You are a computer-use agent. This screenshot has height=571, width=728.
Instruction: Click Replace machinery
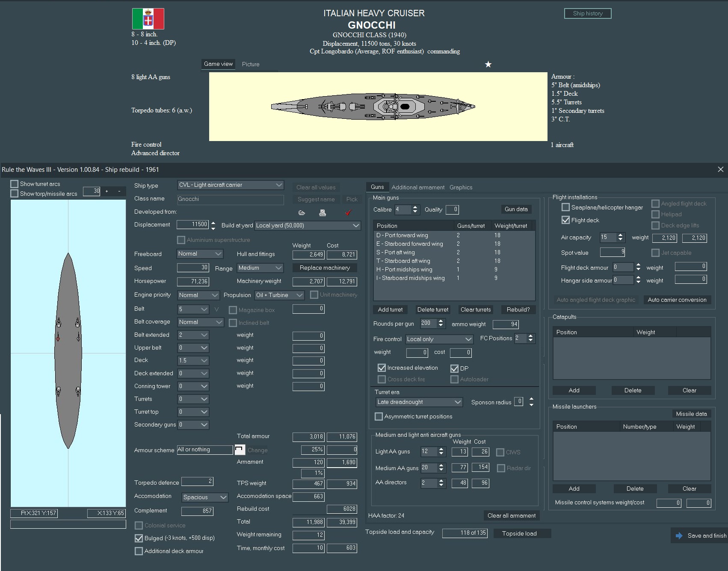click(x=325, y=268)
